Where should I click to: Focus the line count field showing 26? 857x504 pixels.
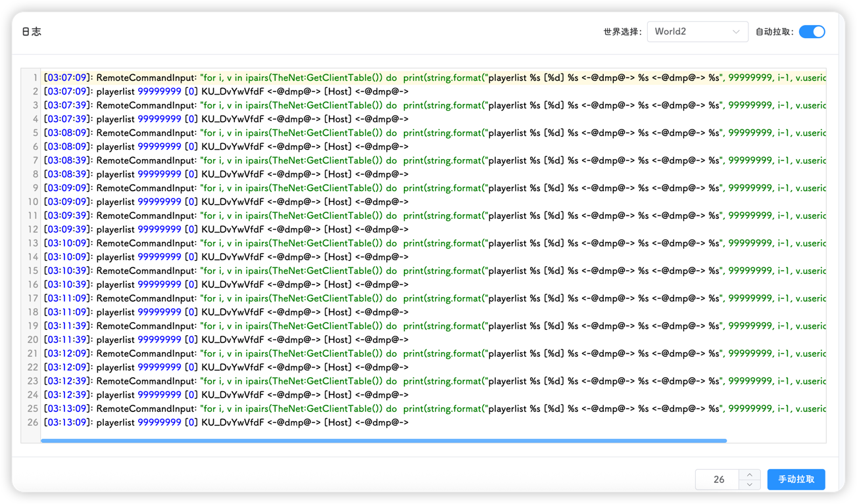(x=718, y=480)
